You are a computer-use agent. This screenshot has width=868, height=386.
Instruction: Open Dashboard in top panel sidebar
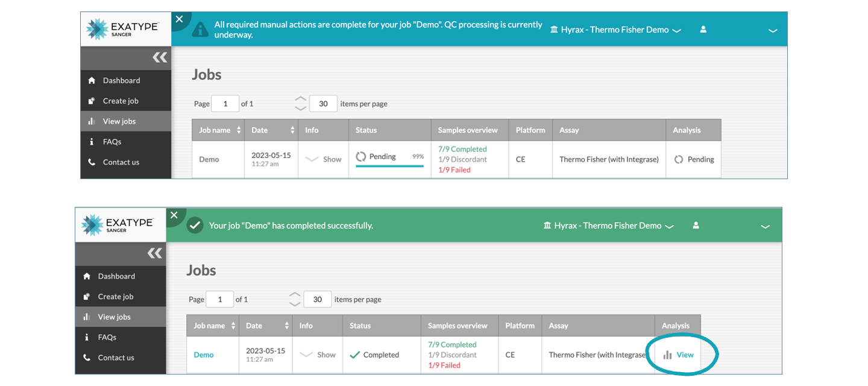tap(126, 80)
